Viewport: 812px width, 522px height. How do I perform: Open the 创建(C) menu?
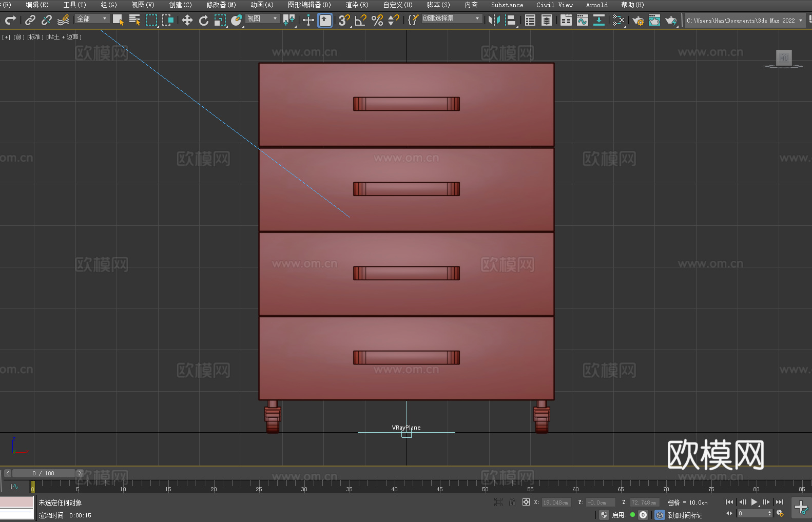180,5
